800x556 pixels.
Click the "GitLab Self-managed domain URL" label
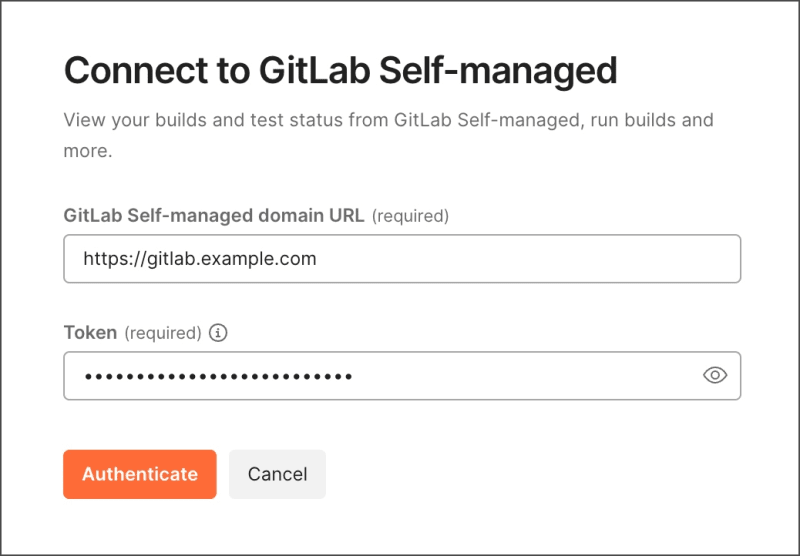(x=213, y=215)
